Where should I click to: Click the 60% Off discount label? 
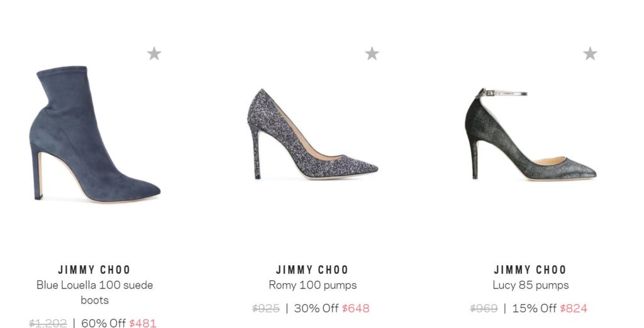(x=104, y=323)
